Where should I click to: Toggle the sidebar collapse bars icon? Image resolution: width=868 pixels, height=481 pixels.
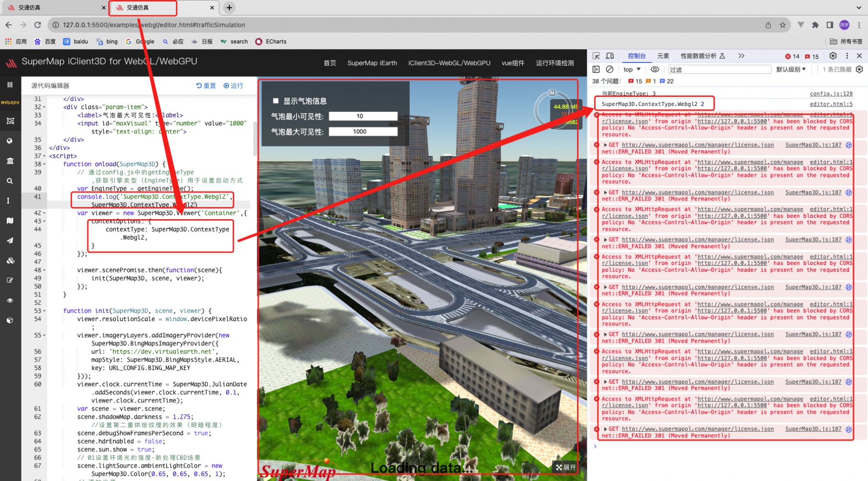pos(10,85)
